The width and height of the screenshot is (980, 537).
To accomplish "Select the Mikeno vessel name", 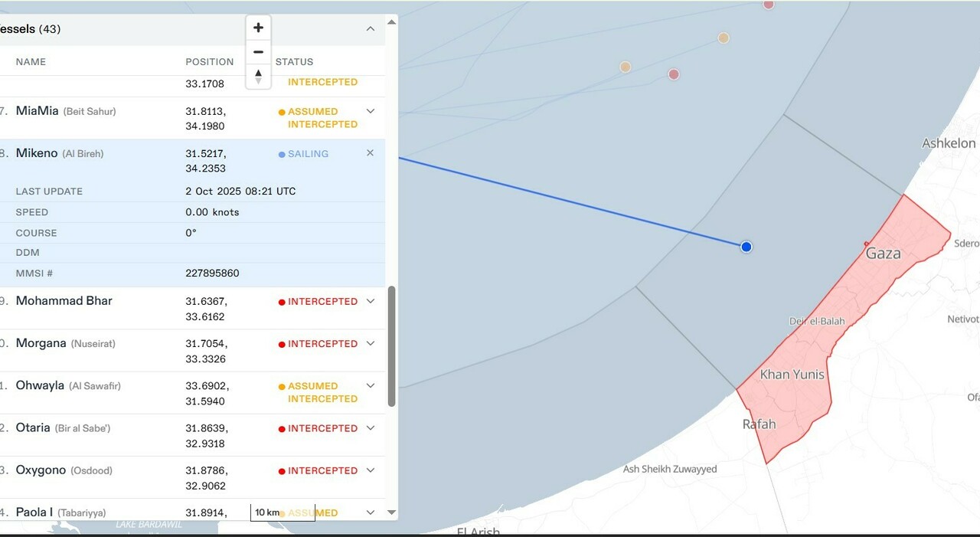I will point(37,153).
